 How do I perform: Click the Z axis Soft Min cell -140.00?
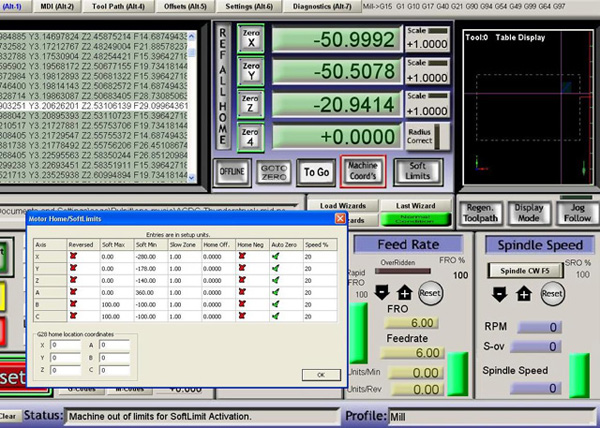151,280
